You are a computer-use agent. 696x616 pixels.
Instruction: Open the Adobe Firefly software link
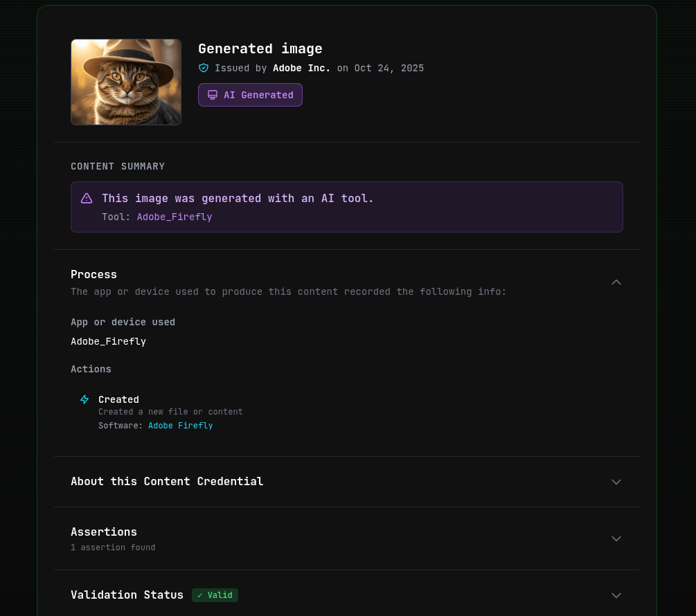pyautogui.click(x=180, y=426)
